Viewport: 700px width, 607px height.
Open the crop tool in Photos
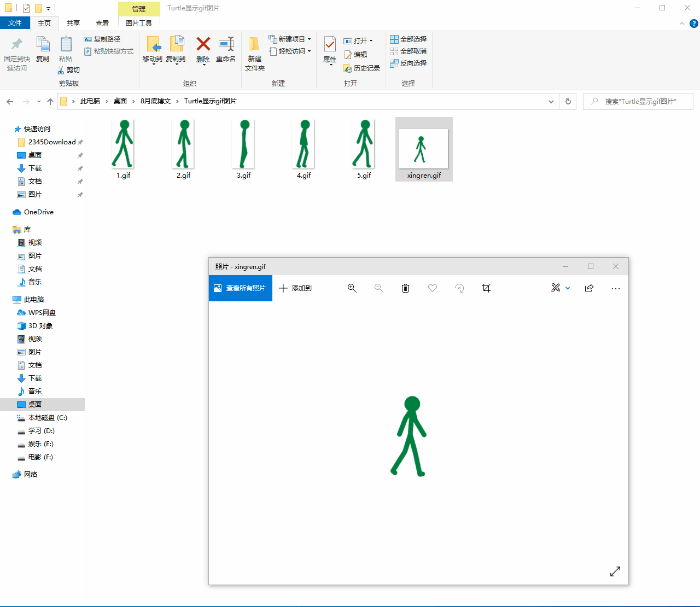pos(486,288)
